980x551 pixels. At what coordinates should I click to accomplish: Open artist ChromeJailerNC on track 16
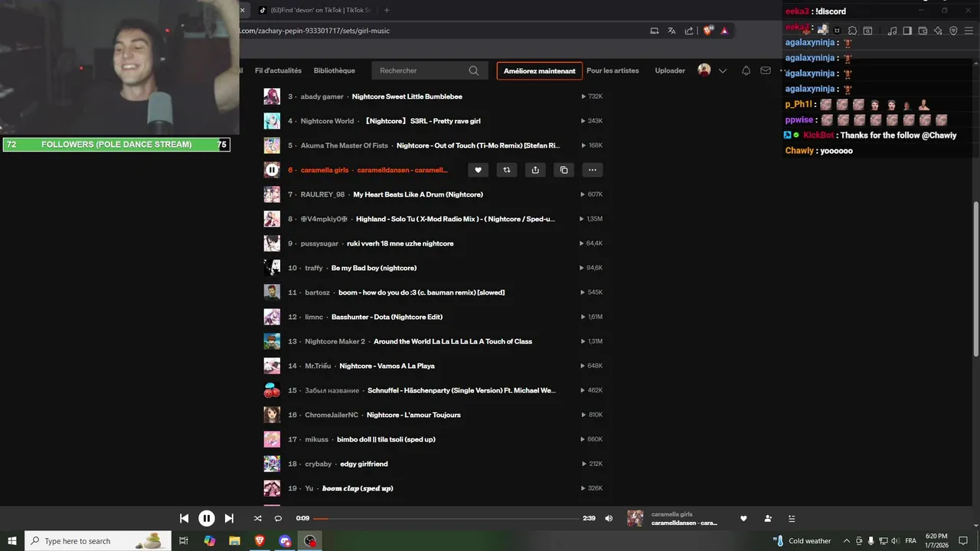pyautogui.click(x=332, y=415)
